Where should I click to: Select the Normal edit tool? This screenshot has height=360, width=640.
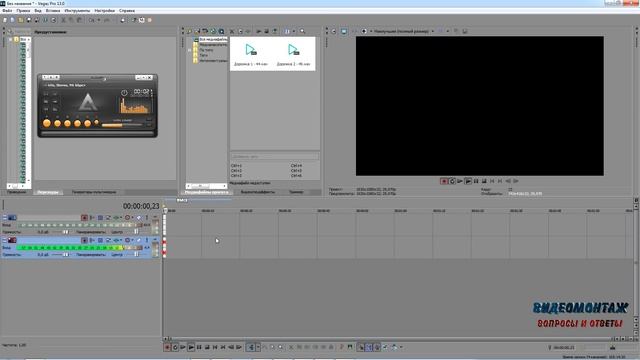tap(251, 347)
